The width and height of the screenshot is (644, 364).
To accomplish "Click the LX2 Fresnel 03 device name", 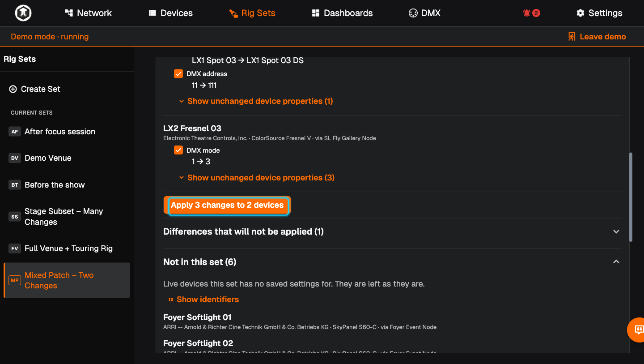I will click(192, 128).
